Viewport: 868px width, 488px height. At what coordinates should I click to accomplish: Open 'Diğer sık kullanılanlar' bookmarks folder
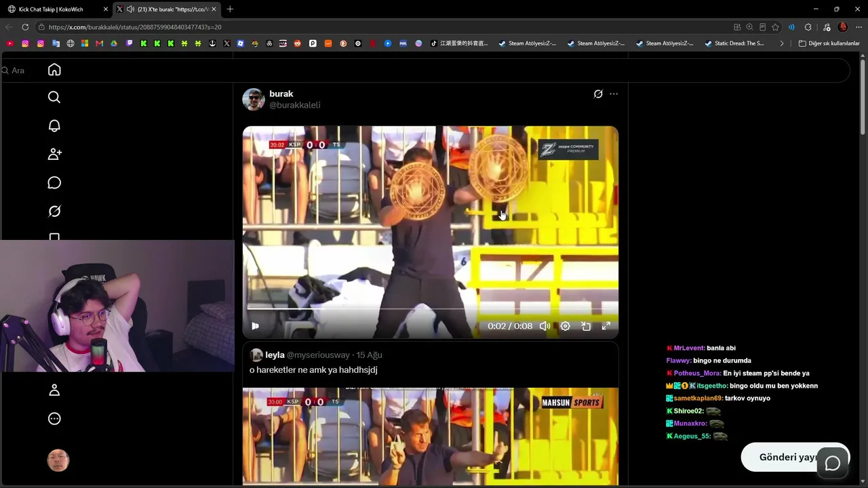pyautogui.click(x=829, y=43)
